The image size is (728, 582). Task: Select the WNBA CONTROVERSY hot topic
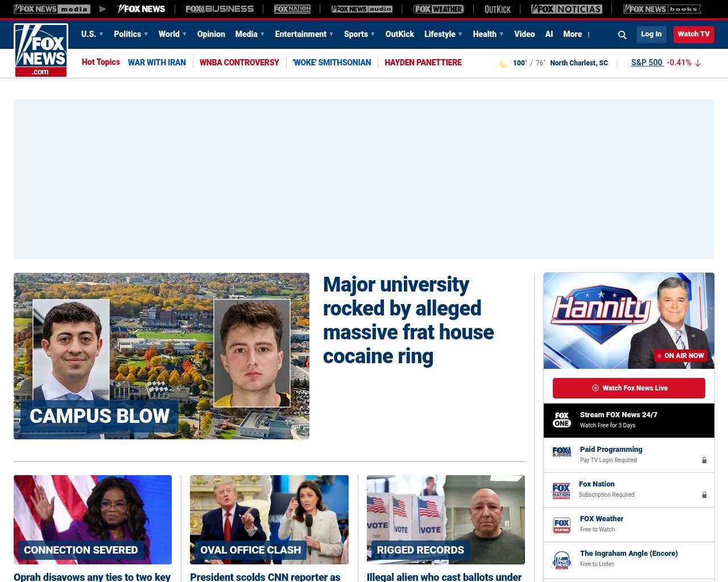point(239,63)
